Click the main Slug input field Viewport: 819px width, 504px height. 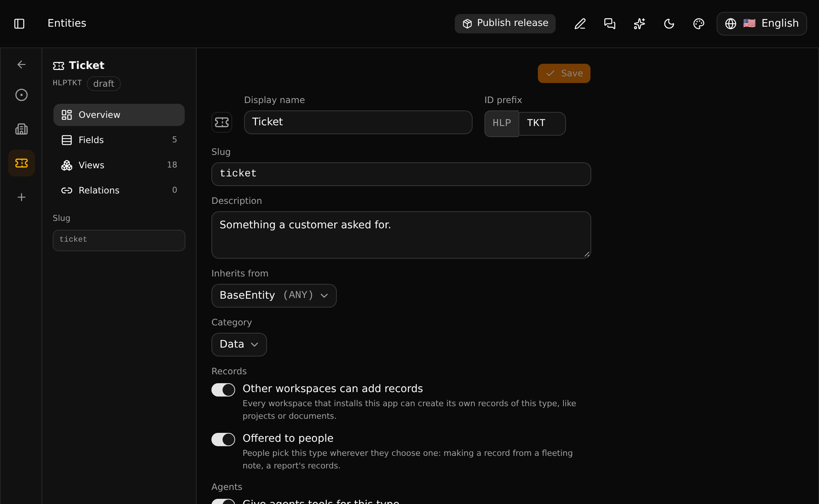[401, 174]
